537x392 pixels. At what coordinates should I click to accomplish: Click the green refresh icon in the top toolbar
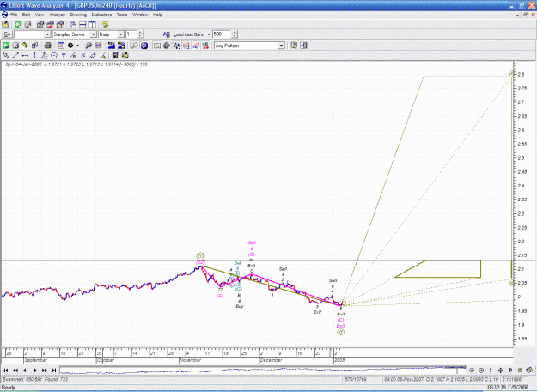point(18,24)
